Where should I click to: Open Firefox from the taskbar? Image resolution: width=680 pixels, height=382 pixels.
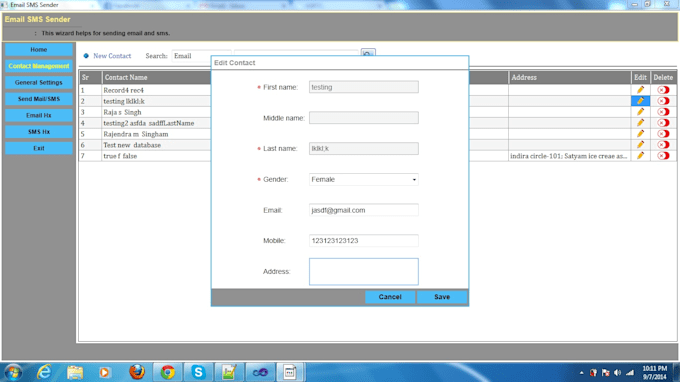(137, 372)
